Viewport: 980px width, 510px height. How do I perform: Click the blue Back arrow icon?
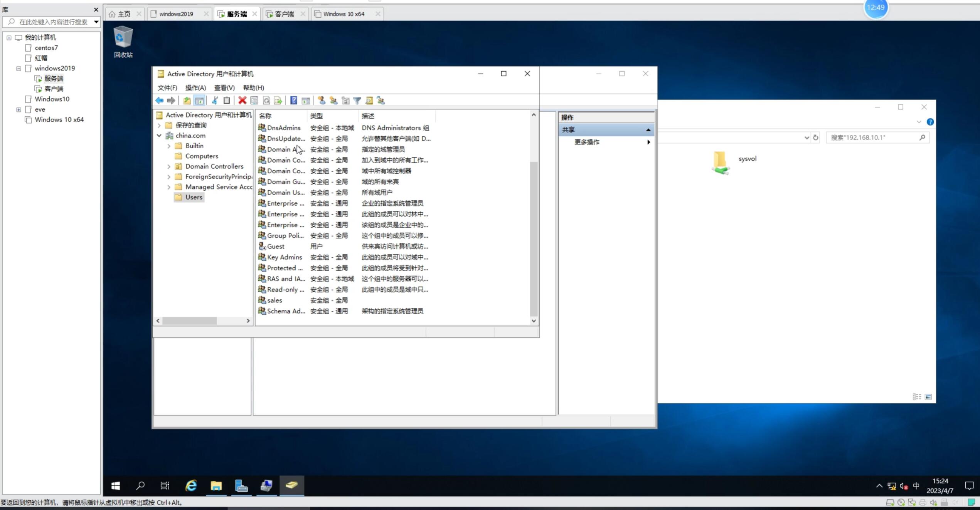click(159, 101)
